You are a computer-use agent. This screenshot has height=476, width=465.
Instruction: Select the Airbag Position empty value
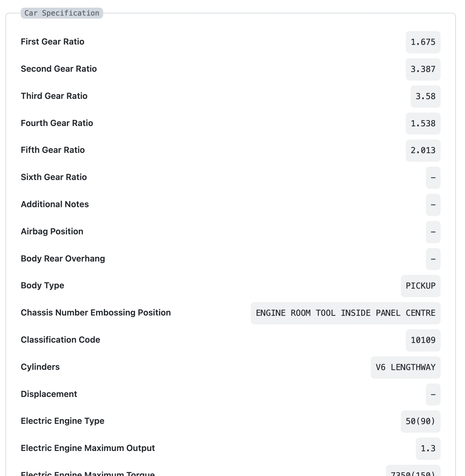[x=433, y=232]
